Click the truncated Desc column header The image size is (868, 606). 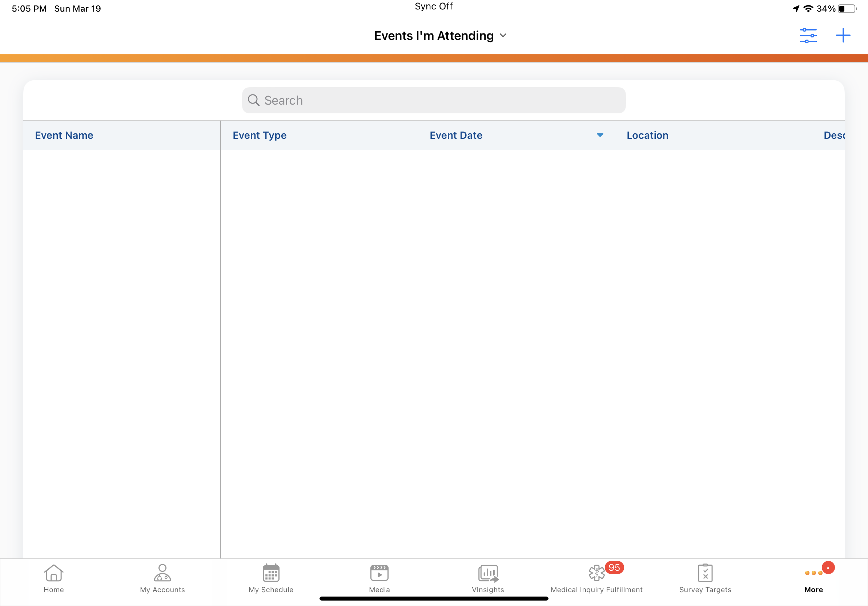[833, 135]
